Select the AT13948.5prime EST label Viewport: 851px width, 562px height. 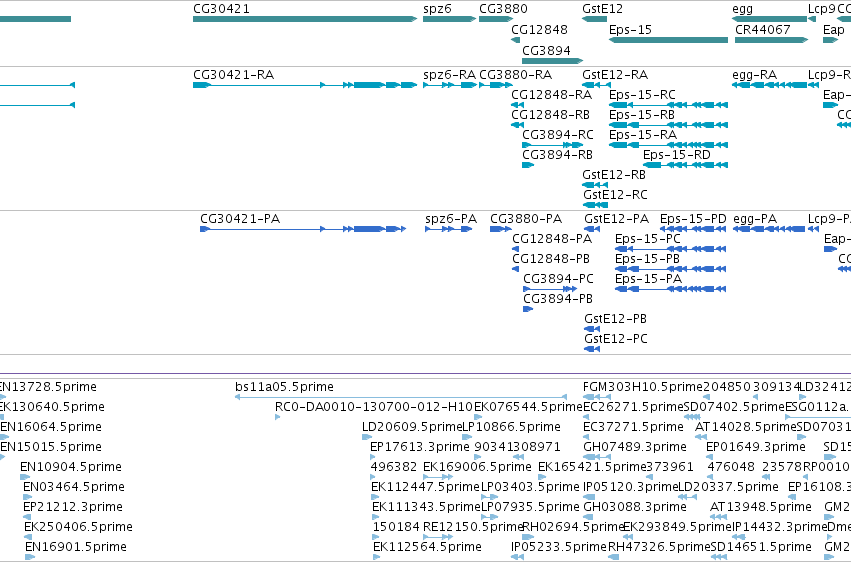(761, 507)
